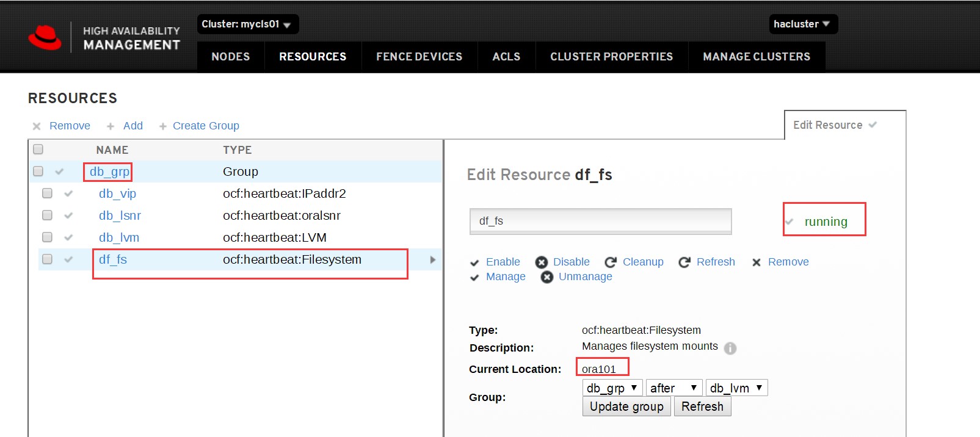Toggle the select-all checkbox in the header
The width and height of the screenshot is (980, 437).
38,150
